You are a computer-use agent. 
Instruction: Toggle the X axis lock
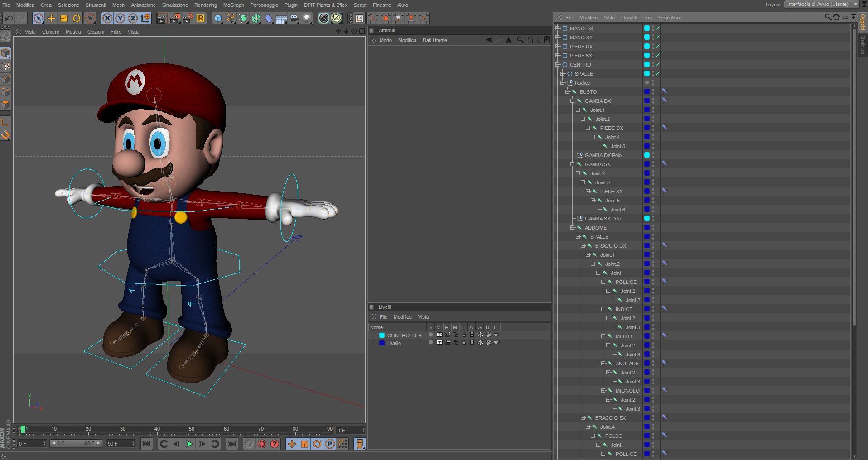click(107, 18)
